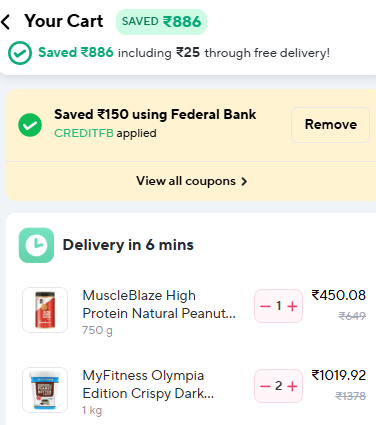Remove the applied CREDITFB coupon
The image size is (376, 425).
331,125
